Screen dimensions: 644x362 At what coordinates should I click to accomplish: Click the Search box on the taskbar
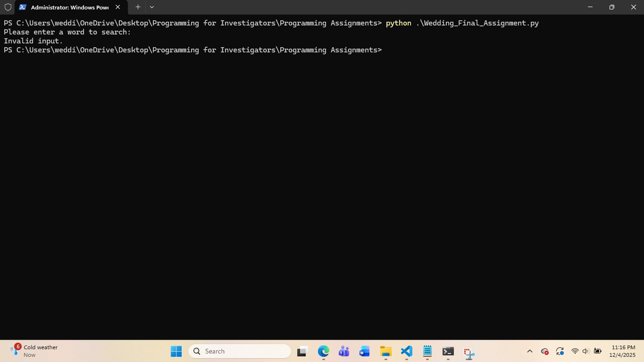point(240,351)
